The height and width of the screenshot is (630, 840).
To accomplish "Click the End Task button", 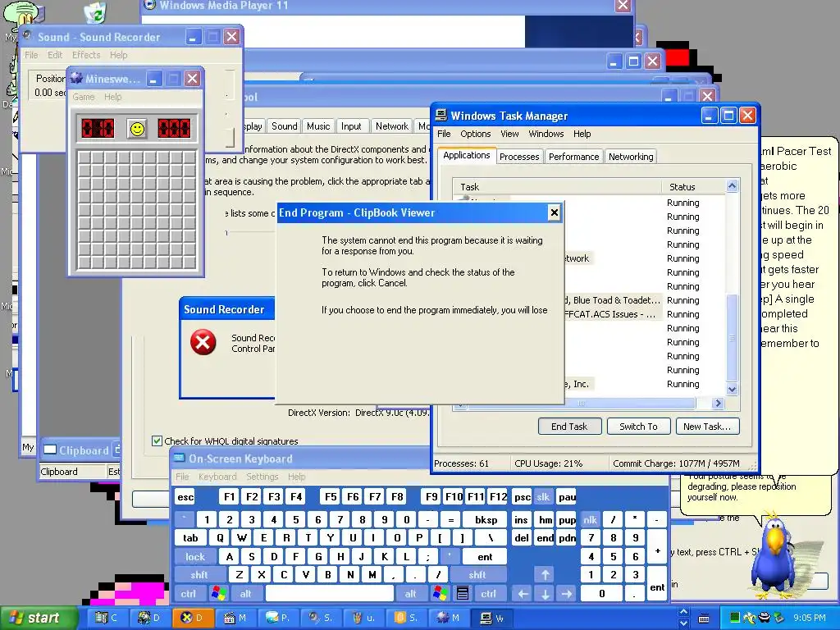I will click(x=569, y=427).
